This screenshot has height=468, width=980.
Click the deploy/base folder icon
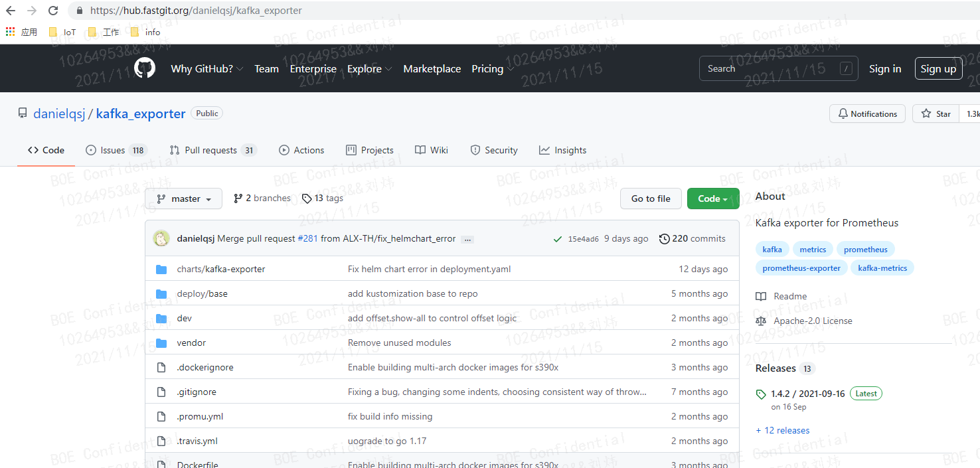161,294
